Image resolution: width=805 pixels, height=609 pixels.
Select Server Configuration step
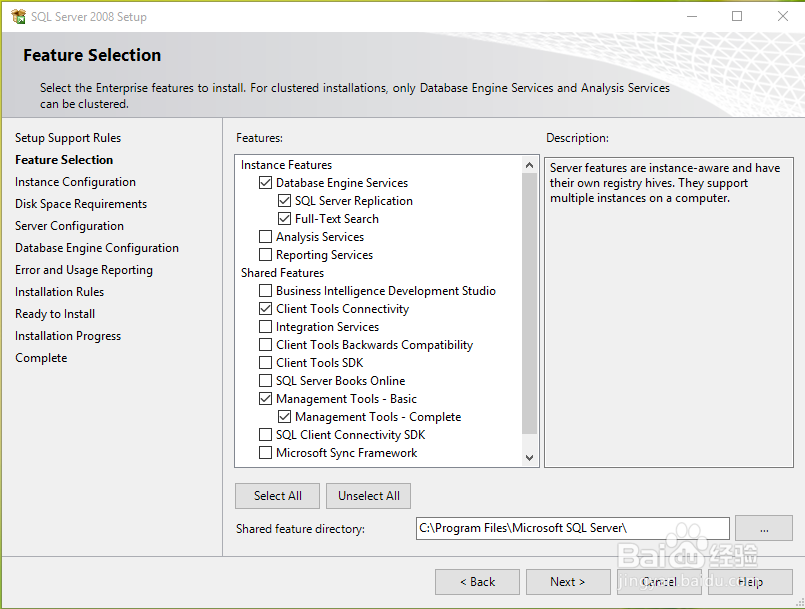point(69,226)
